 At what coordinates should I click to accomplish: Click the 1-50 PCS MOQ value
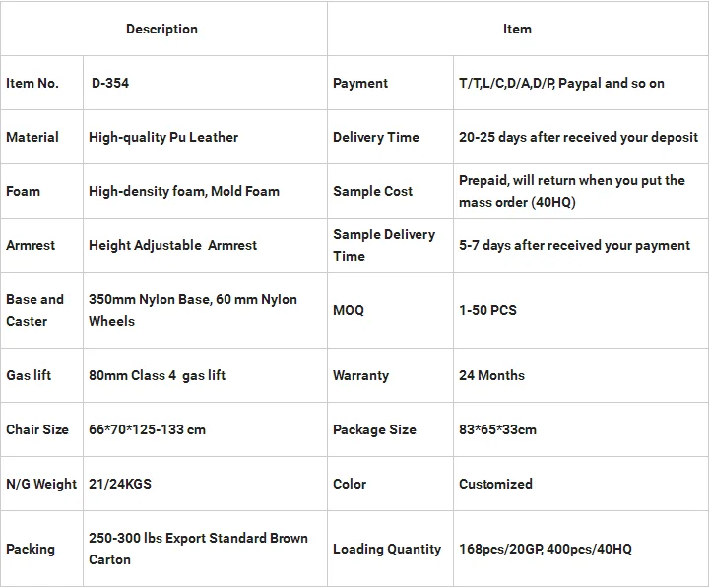click(x=487, y=310)
